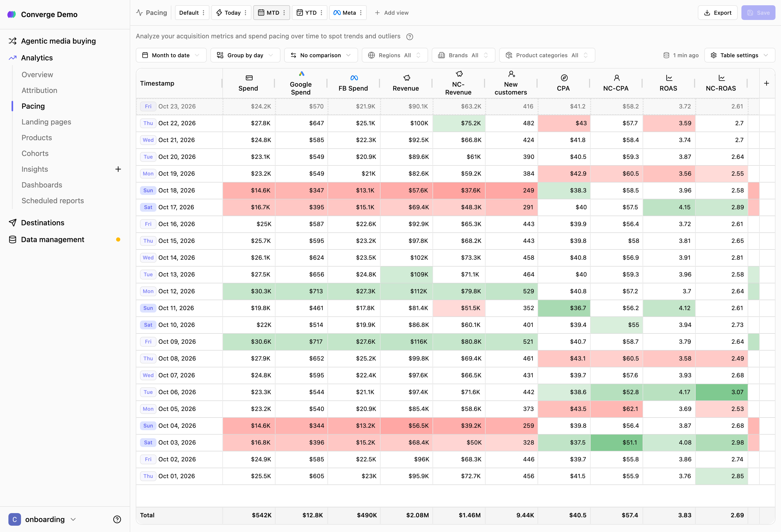781x532 pixels.
Task: Open the MTD view options dots
Action: (x=284, y=13)
